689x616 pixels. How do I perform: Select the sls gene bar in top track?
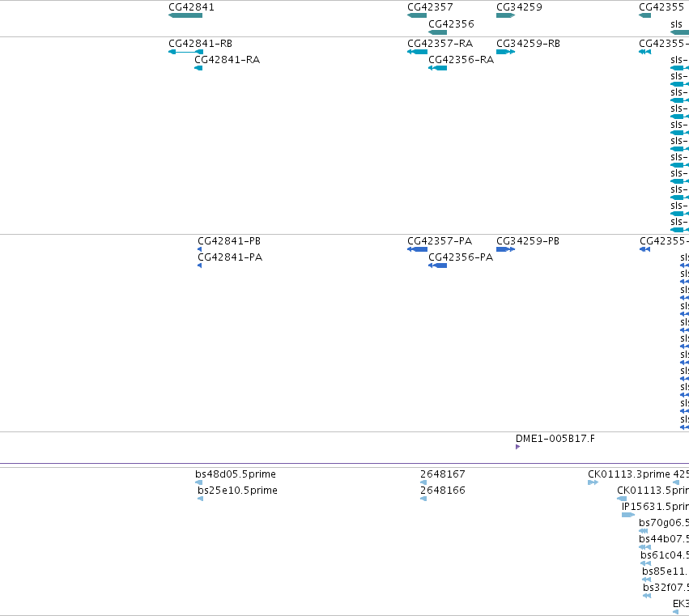pos(680,32)
